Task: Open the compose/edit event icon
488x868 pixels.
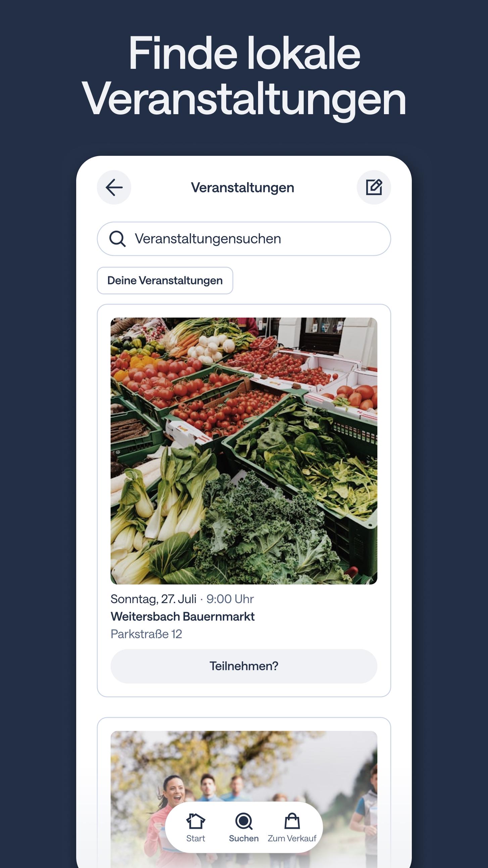Action: point(374,187)
